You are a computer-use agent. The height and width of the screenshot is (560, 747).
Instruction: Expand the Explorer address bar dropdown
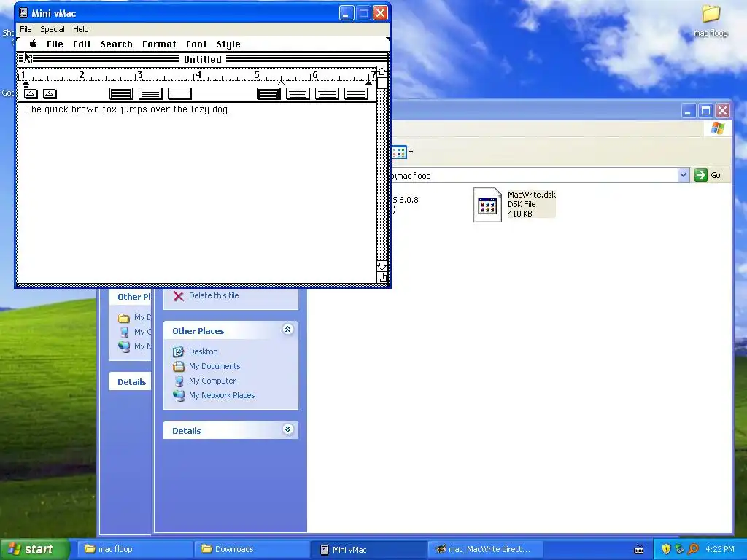click(x=683, y=175)
